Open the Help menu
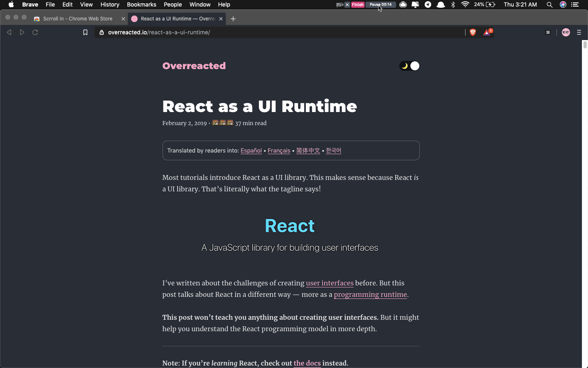588x368 pixels. [x=224, y=4]
